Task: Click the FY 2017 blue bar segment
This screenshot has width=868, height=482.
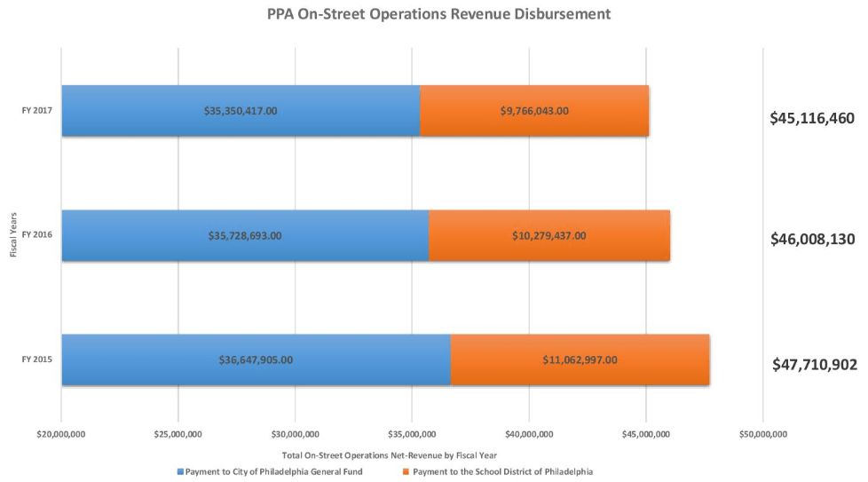Action: click(241, 111)
